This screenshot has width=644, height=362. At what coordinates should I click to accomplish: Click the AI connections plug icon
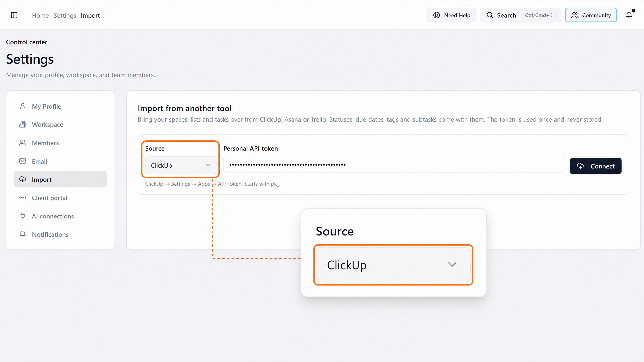(22, 216)
